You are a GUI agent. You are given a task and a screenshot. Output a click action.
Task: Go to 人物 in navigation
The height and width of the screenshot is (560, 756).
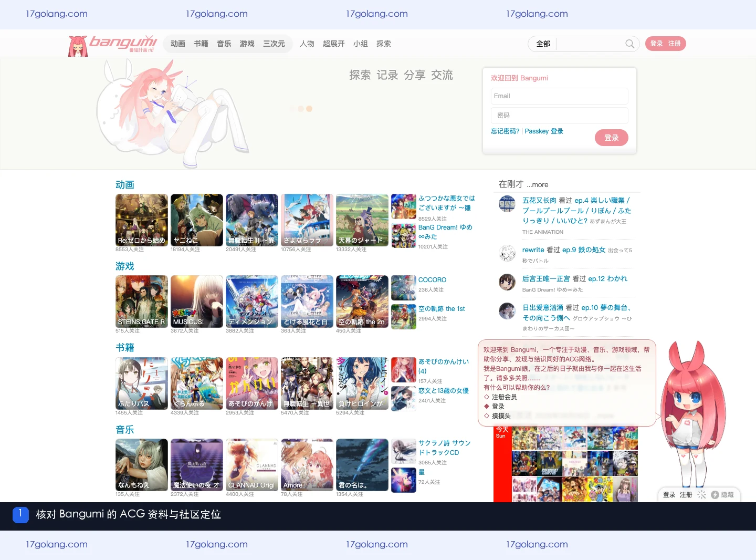[x=307, y=44]
